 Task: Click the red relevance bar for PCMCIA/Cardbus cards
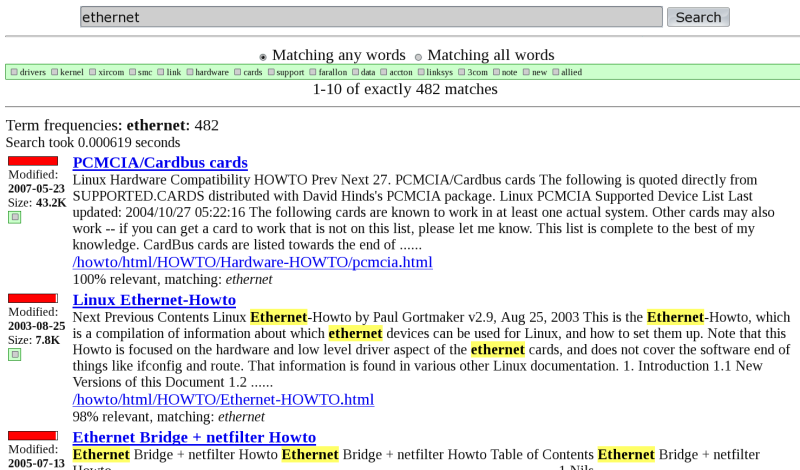tap(33, 161)
